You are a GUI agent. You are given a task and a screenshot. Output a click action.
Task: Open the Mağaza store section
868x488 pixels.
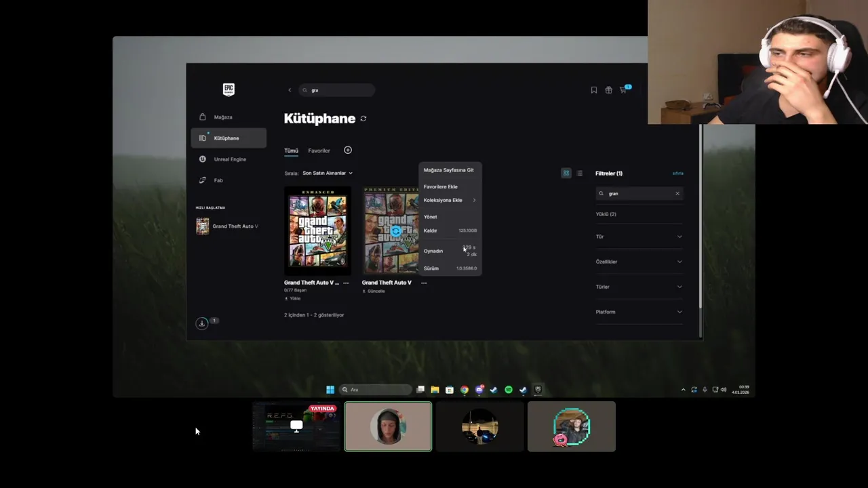(x=229, y=117)
